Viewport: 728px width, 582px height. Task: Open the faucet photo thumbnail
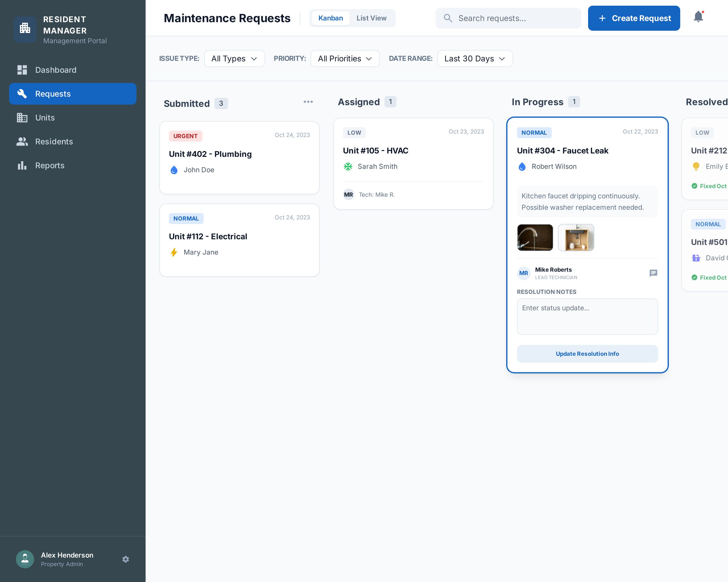[x=535, y=238]
